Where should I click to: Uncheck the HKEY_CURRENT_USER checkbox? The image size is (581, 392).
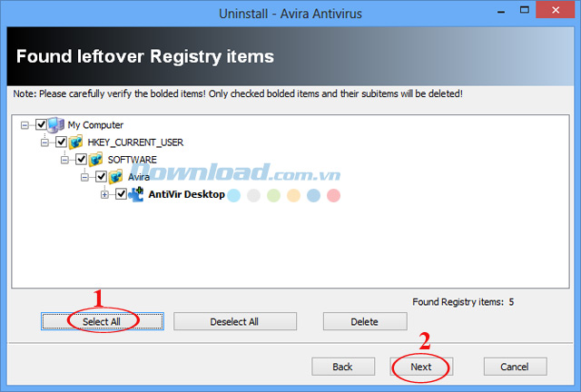pos(61,142)
